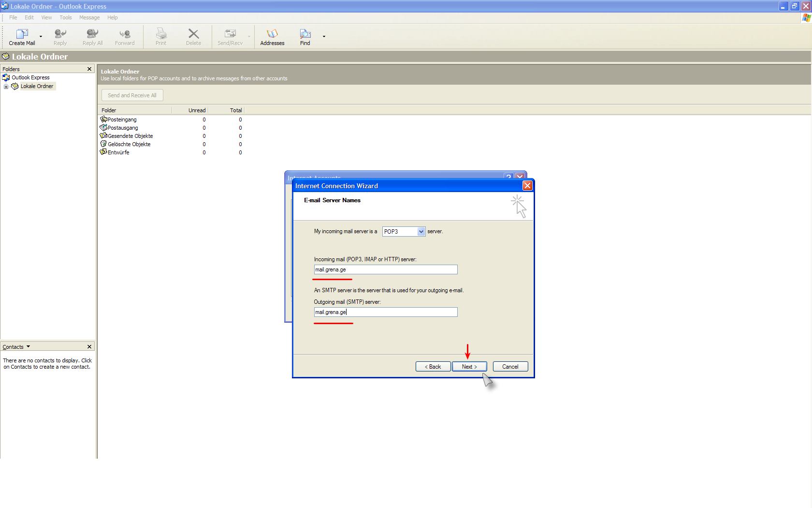The image size is (812, 508).
Task: Open the Create Mail stationery dropdown arrow
Action: coord(41,36)
